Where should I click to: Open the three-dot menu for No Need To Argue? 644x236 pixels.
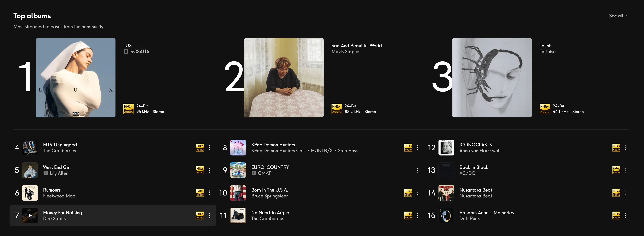(x=418, y=215)
